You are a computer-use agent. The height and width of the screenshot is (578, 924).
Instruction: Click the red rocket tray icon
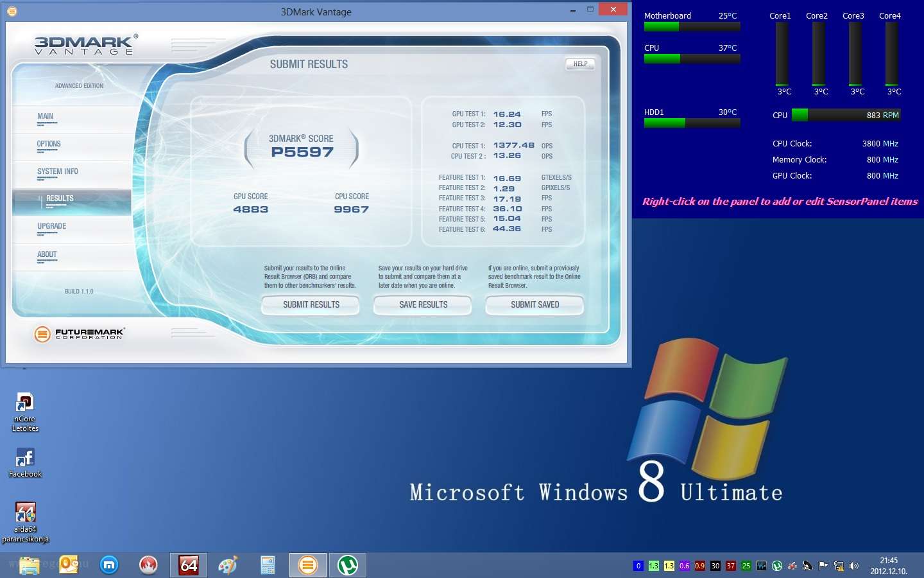tap(792, 566)
